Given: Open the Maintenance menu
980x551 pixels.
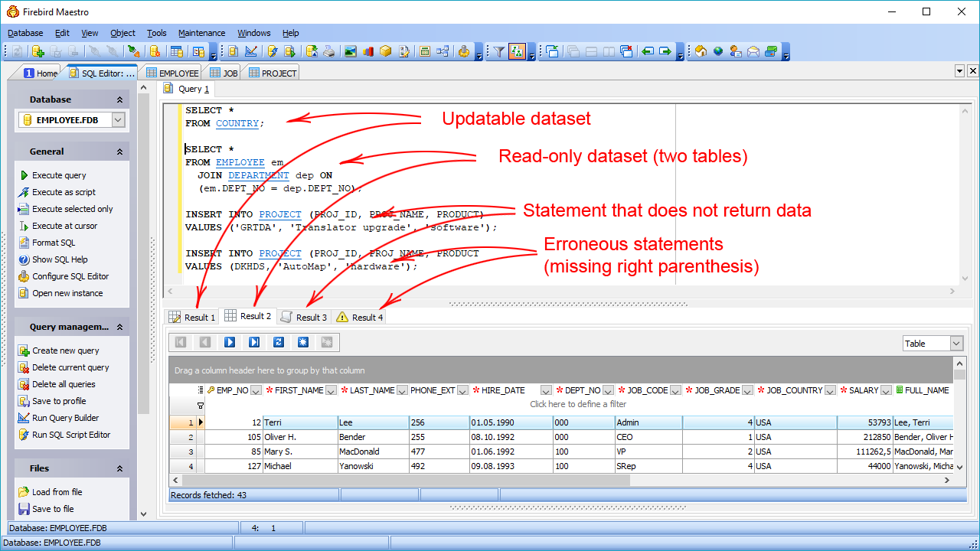Looking at the screenshot, I should [201, 33].
